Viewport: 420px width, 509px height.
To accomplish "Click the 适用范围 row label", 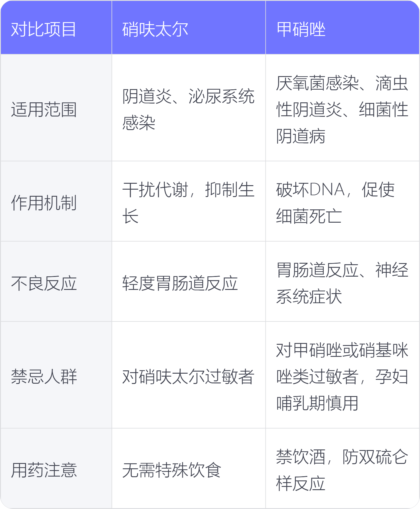I will (56, 108).
